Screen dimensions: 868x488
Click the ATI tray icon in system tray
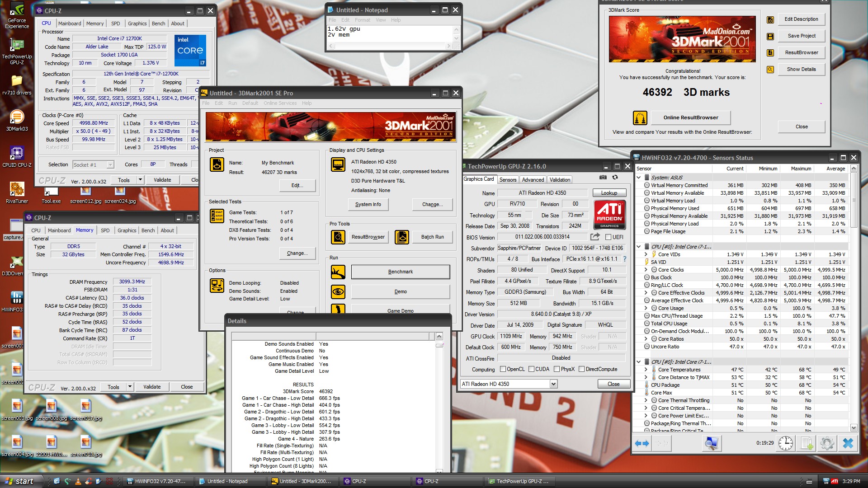point(835,481)
